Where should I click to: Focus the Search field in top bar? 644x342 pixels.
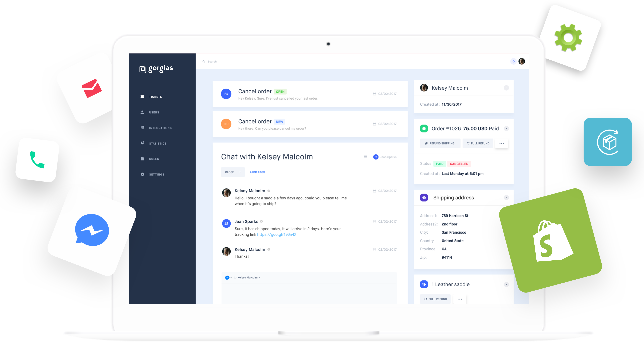tap(212, 62)
